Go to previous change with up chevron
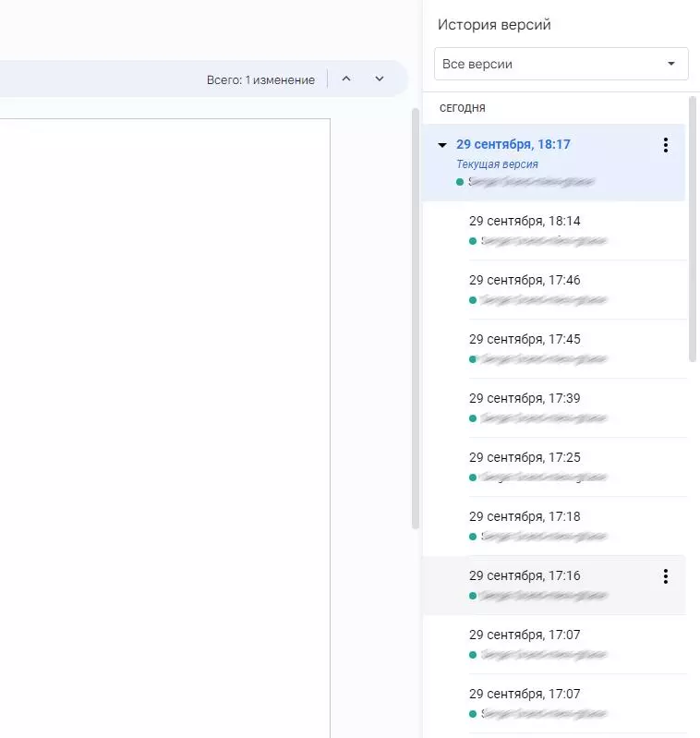 [346, 79]
